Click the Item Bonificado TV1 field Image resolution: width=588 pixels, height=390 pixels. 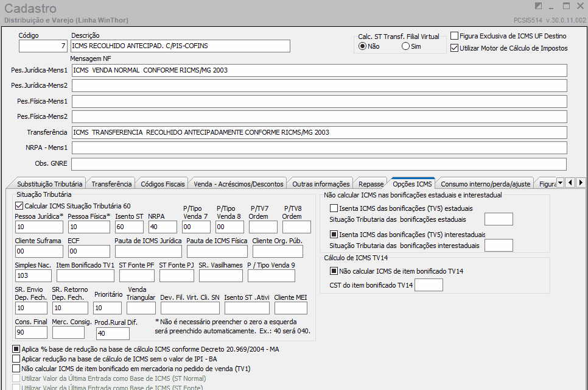point(85,276)
